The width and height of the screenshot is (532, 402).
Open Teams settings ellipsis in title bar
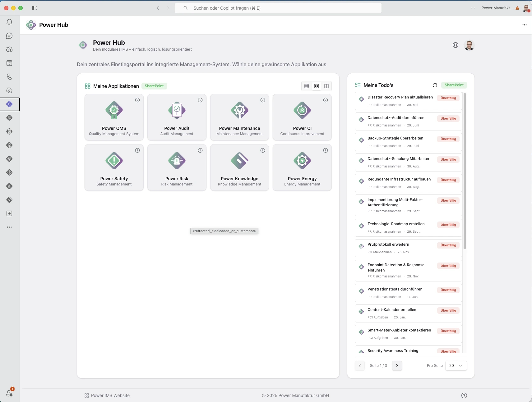473,8
